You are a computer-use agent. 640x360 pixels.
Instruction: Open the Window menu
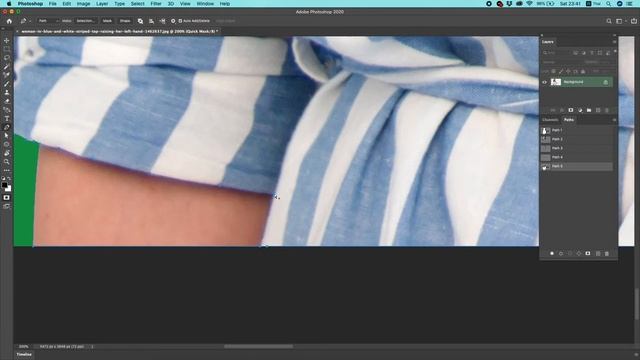pos(205,4)
